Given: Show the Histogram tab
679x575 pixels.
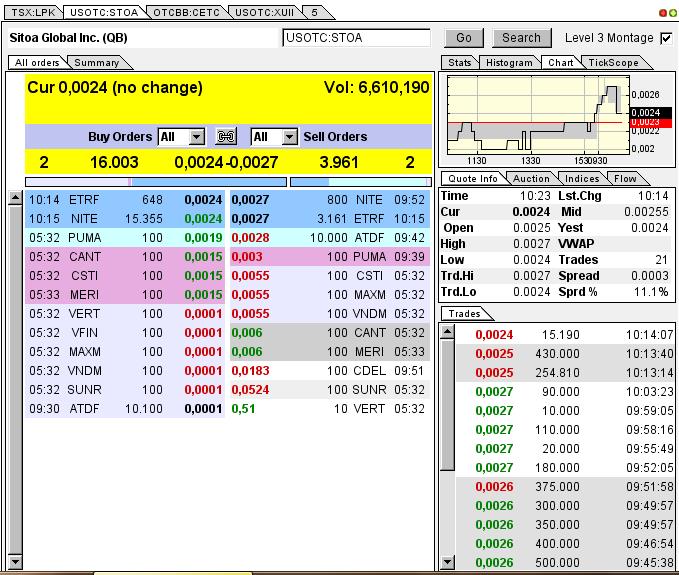Looking at the screenshot, I should 509,63.
